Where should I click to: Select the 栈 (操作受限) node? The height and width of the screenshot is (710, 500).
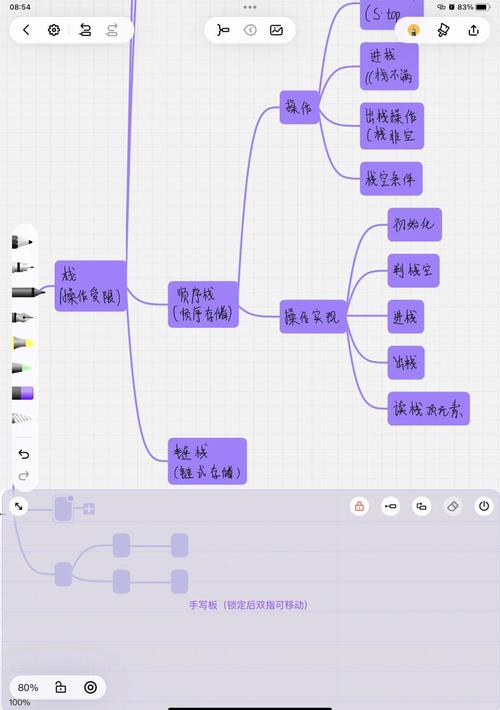91,286
